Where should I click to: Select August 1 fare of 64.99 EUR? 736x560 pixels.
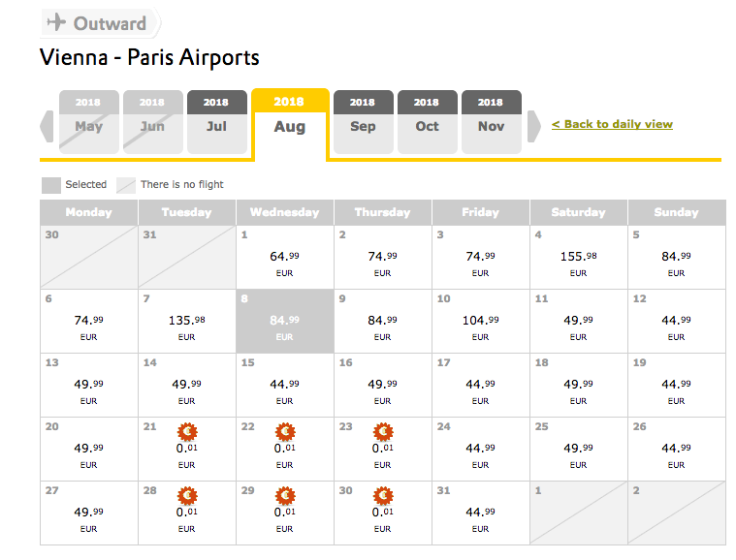(x=285, y=257)
